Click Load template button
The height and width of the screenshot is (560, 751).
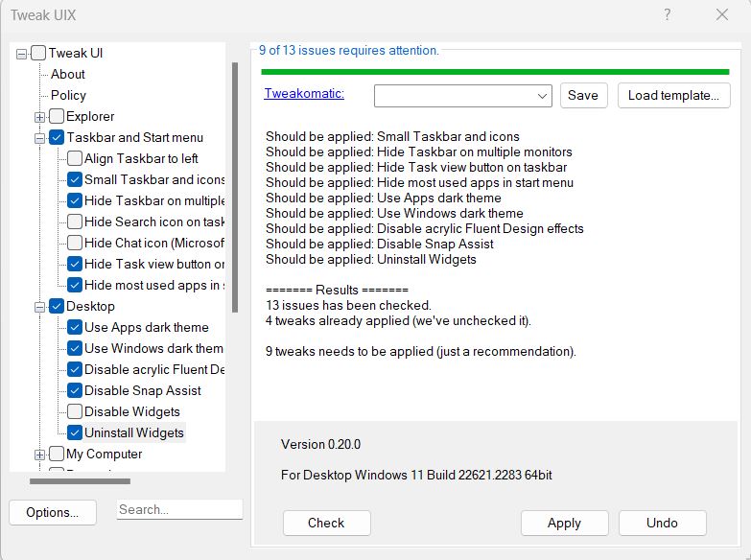pyautogui.click(x=673, y=95)
